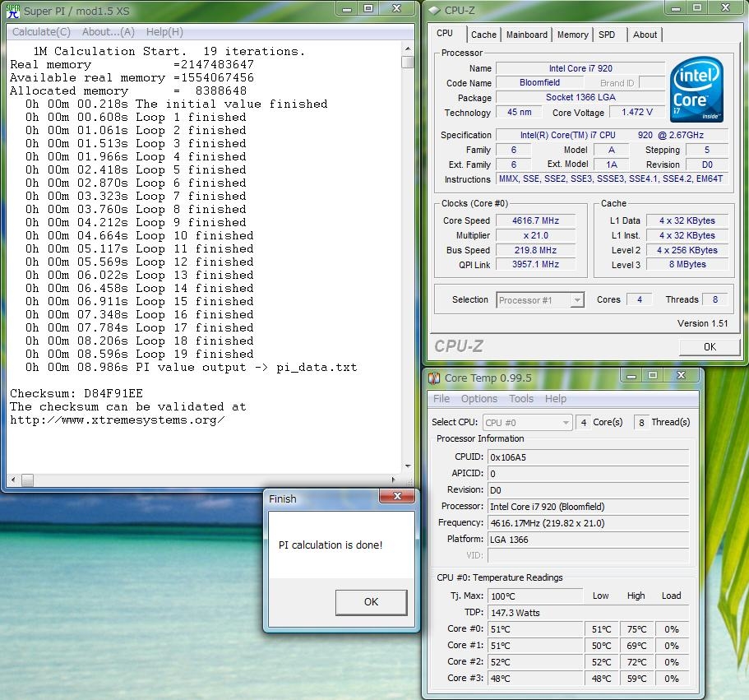
Task: Click the Intel Core i7 logo
Action: [696, 88]
